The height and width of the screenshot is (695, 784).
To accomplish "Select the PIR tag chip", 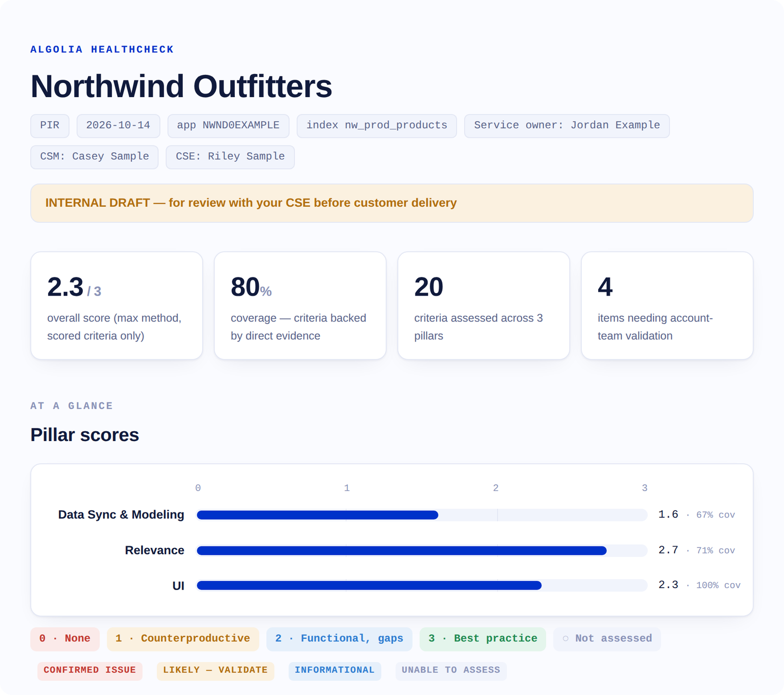I will click(x=50, y=126).
